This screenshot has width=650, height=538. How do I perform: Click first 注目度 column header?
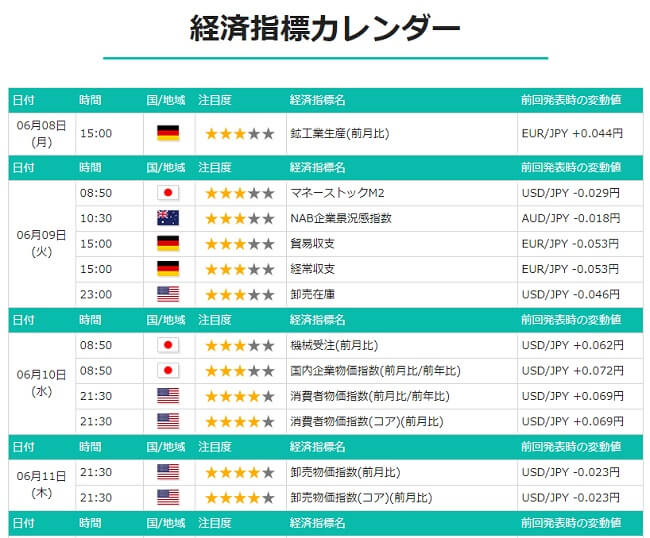point(214,100)
